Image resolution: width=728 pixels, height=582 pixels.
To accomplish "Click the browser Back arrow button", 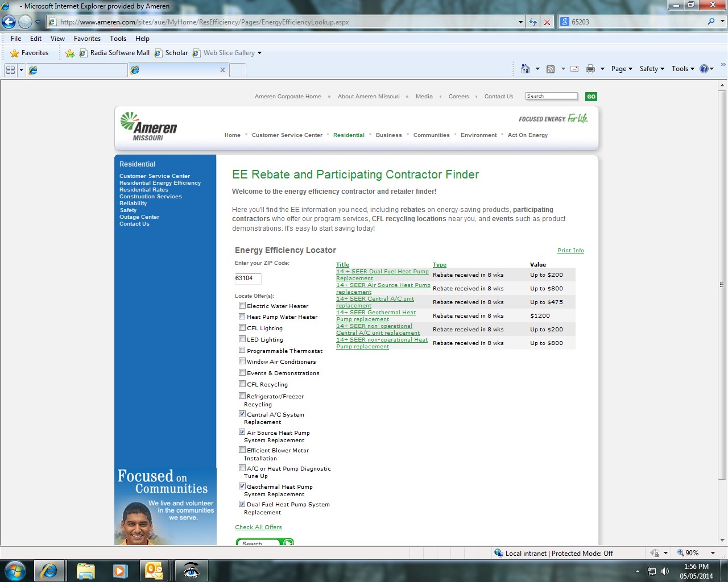I will 9,22.
